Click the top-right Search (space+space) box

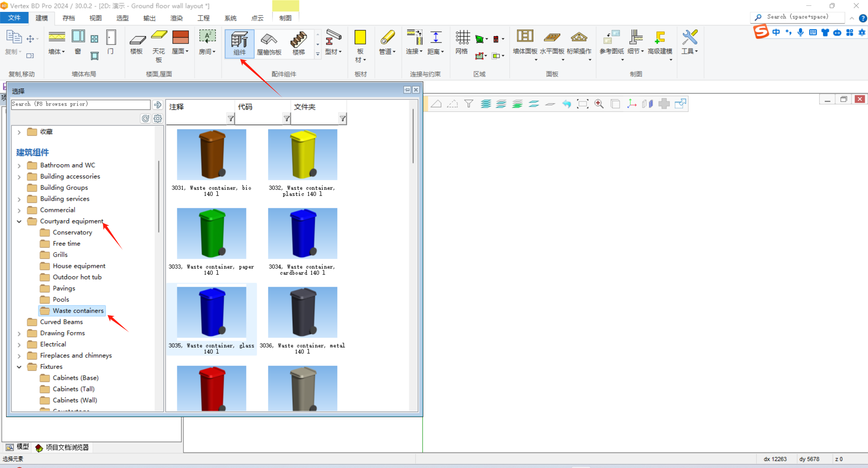[x=798, y=17]
